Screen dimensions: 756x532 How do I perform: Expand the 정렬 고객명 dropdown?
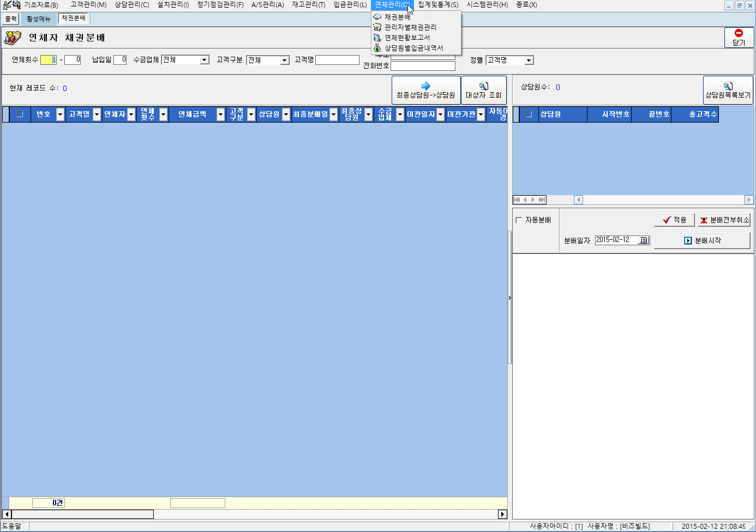pyautogui.click(x=529, y=61)
